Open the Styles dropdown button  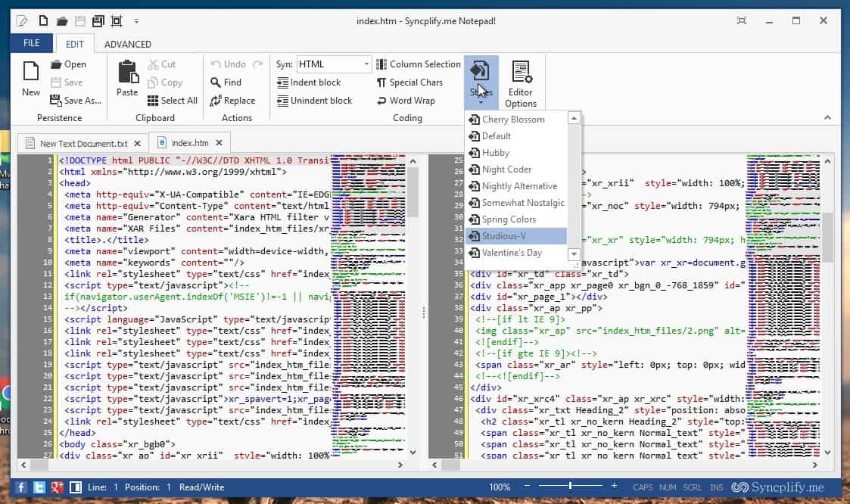point(481,81)
